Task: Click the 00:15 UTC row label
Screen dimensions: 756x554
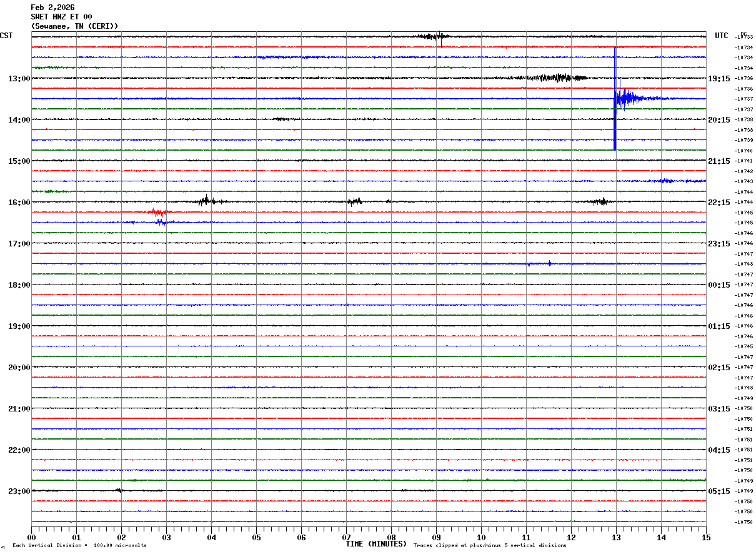Action: (719, 285)
